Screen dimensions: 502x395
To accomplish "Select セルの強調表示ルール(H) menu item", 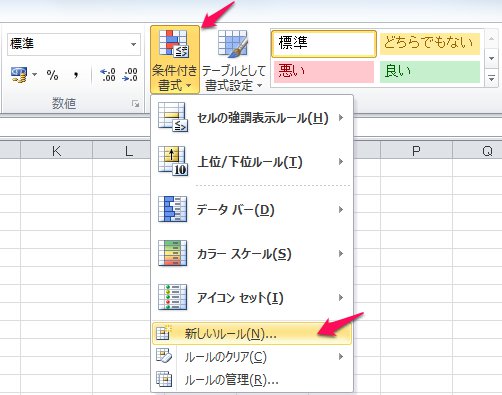I will 252,117.
